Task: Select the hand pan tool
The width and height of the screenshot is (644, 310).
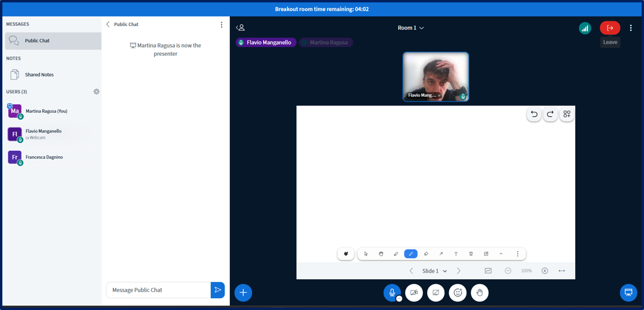Action: click(x=381, y=254)
